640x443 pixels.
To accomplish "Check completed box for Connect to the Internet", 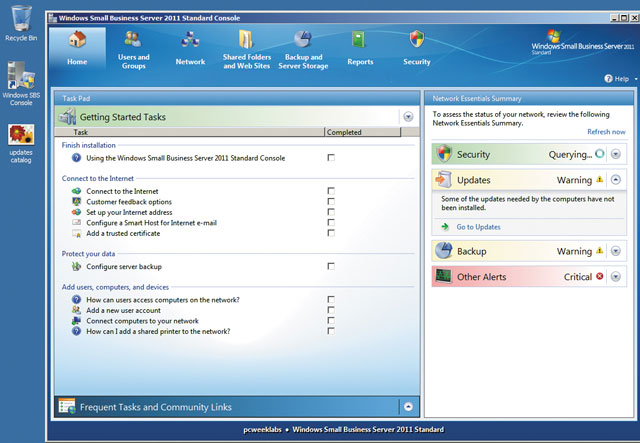I will (x=331, y=191).
